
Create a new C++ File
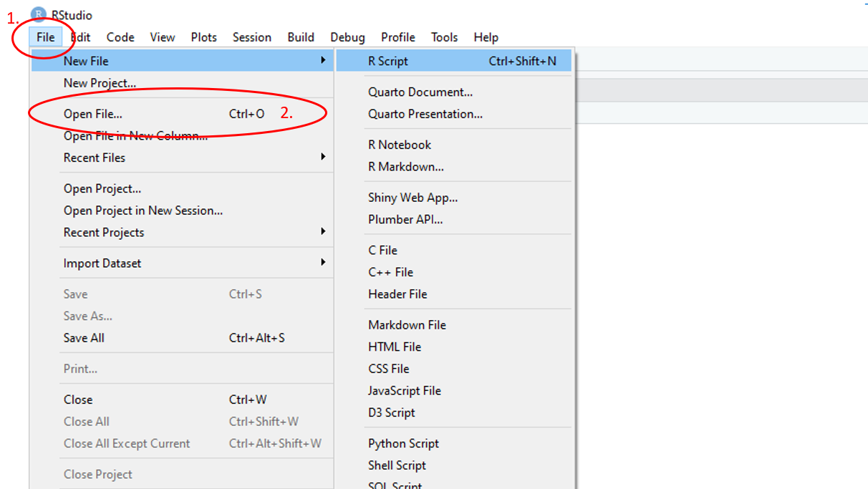tap(455, 272)
